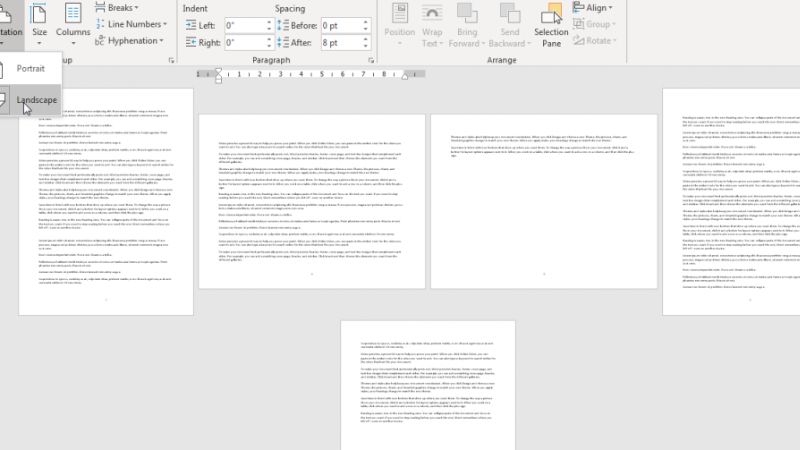Click the Bring Forward icon
The image size is (800, 450).
click(x=465, y=26)
